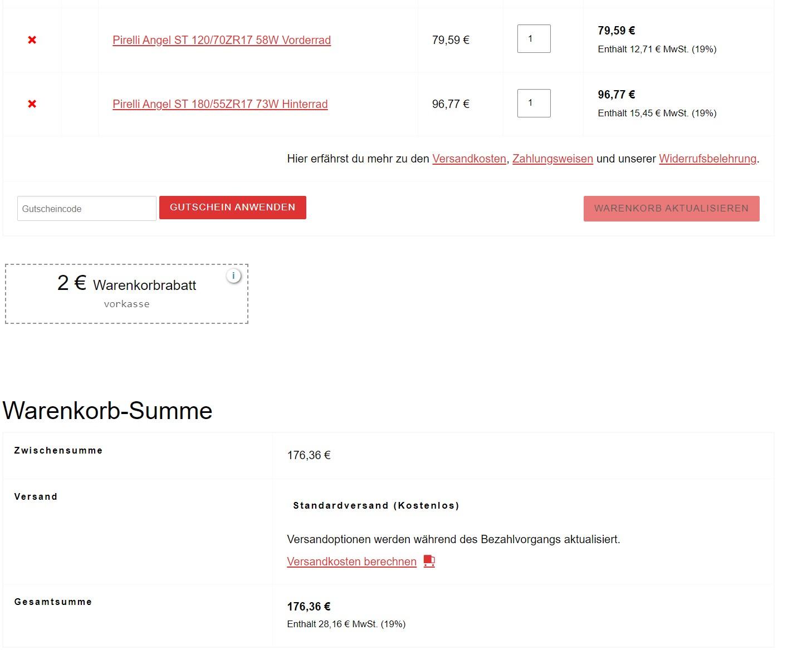Click into the Gutscheincode text field

[87, 209]
